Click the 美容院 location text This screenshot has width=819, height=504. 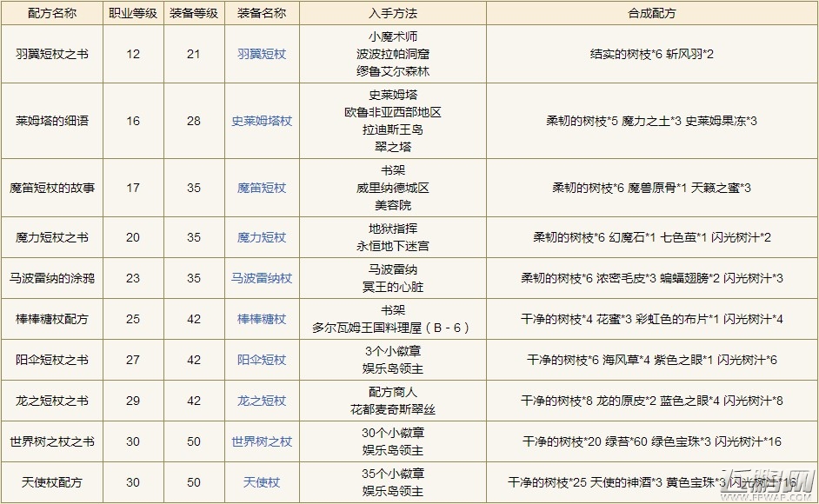[x=393, y=205]
